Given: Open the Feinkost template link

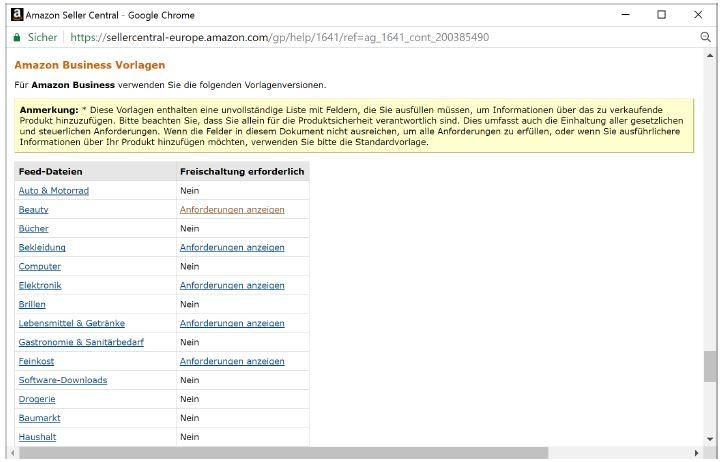Looking at the screenshot, I should 36,361.
